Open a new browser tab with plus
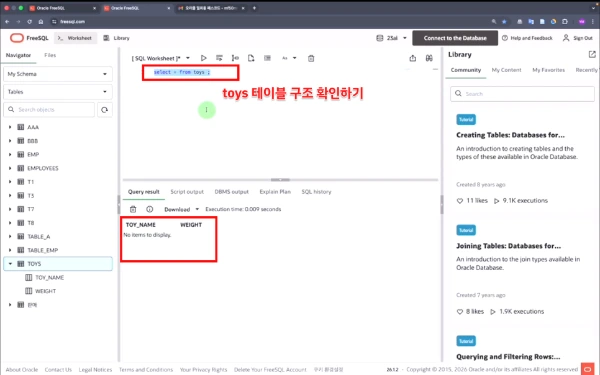This screenshot has height=375, width=600. pos(254,8)
